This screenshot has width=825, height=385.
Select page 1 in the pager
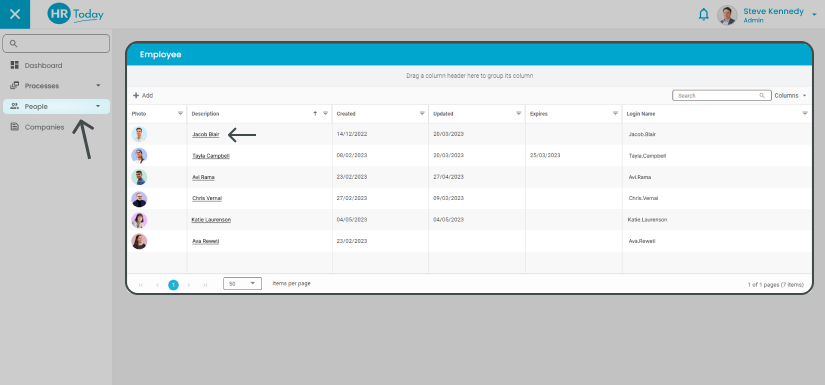pyautogui.click(x=173, y=285)
